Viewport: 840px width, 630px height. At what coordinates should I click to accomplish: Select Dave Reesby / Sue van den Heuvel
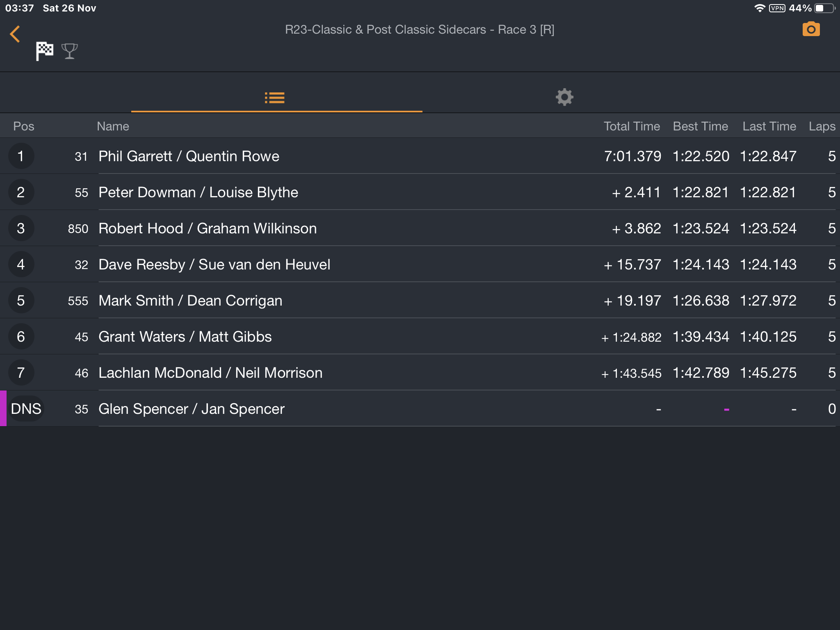coord(420,264)
